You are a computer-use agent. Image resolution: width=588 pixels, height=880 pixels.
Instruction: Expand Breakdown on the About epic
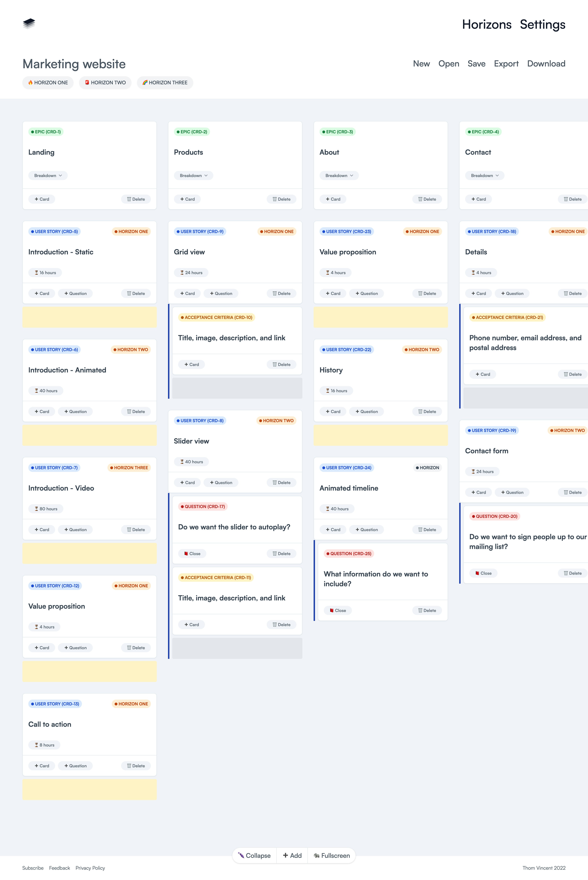tap(339, 175)
